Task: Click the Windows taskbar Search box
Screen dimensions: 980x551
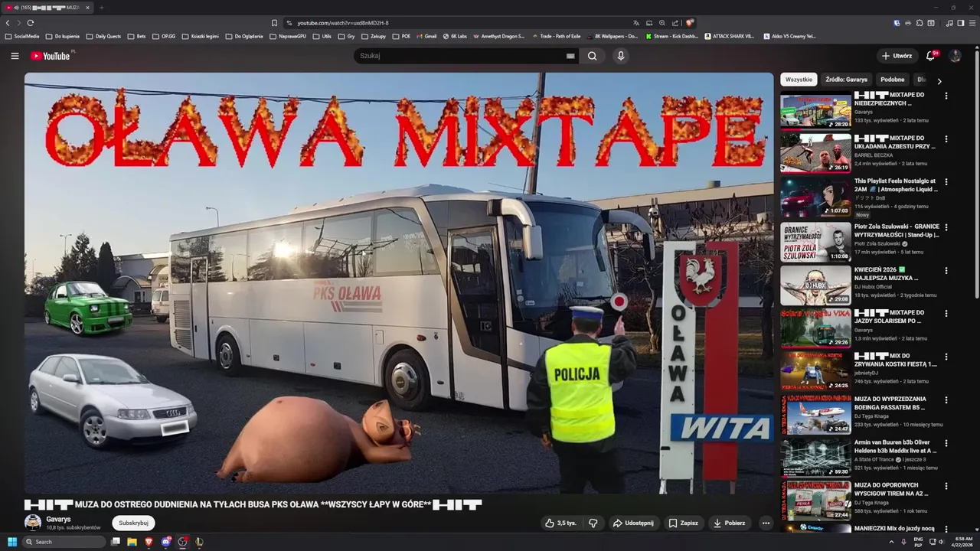Action: [x=64, y=542]
